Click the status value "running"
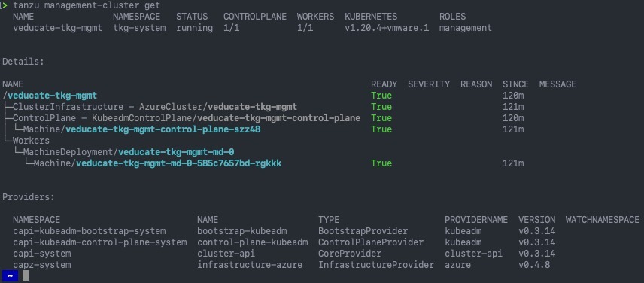 [x=194, y=28]
